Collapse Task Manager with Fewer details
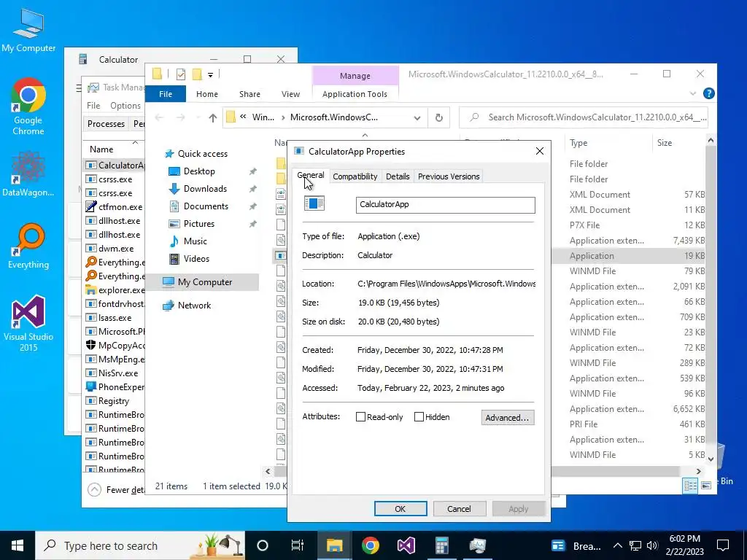 click(117, 489)
